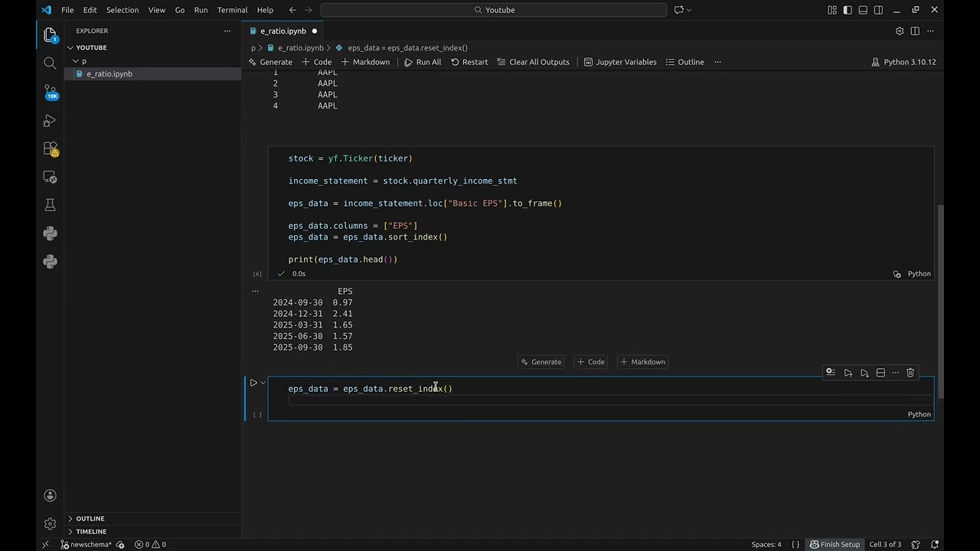980x551 pixels.
Task: Execute the cells above from the cell toolbar
Action: 848,373
